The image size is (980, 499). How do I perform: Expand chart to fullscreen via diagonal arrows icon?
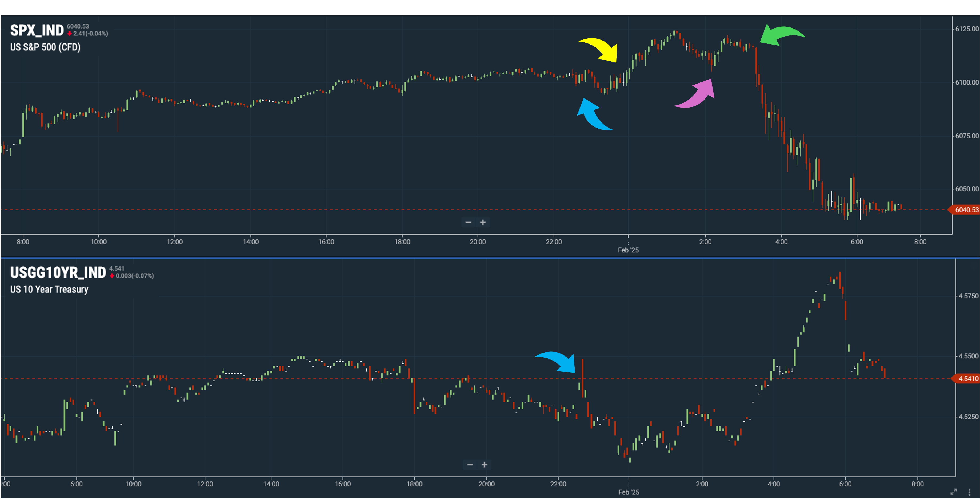(x=953, y=492)
